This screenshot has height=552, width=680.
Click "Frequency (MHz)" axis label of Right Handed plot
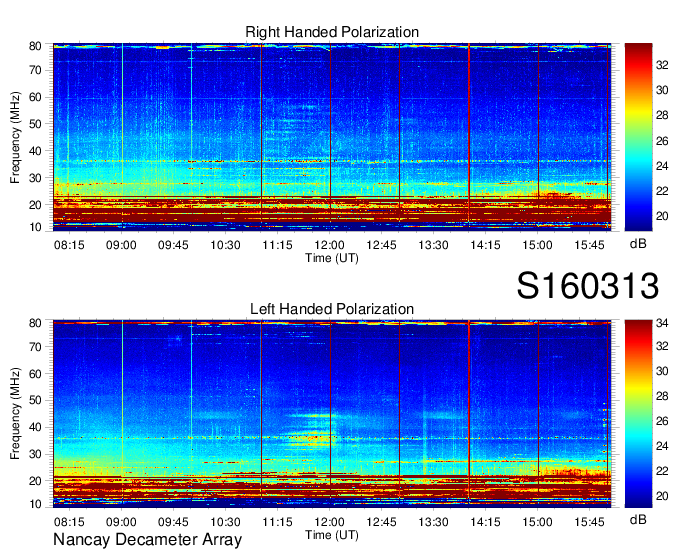coord(15,137)
